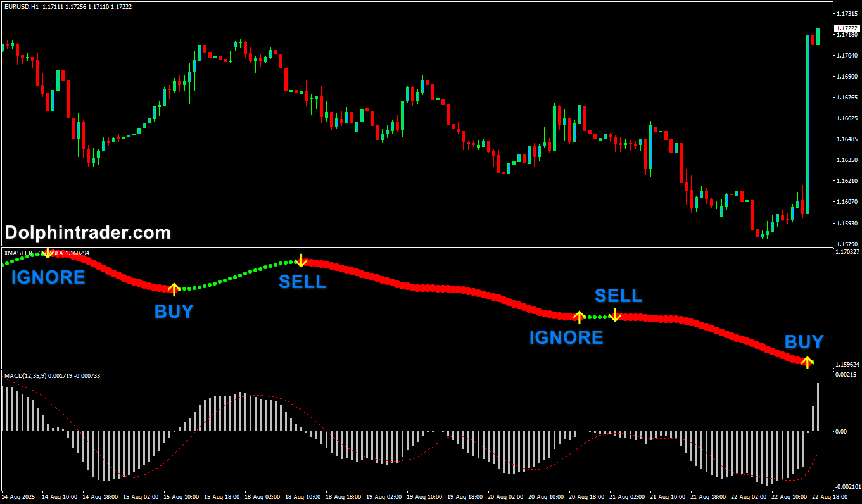
Task: Click the 1.17315 level on price scale
Action: coord(847,14)
